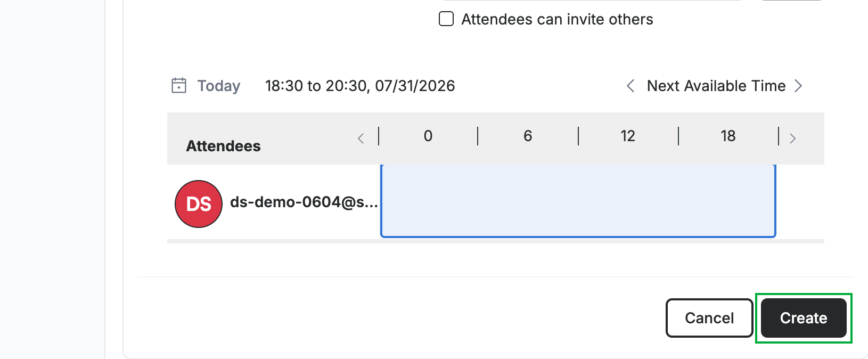Select the 0 hour timeline marker
868x359 pixels.
click(428, 136)
